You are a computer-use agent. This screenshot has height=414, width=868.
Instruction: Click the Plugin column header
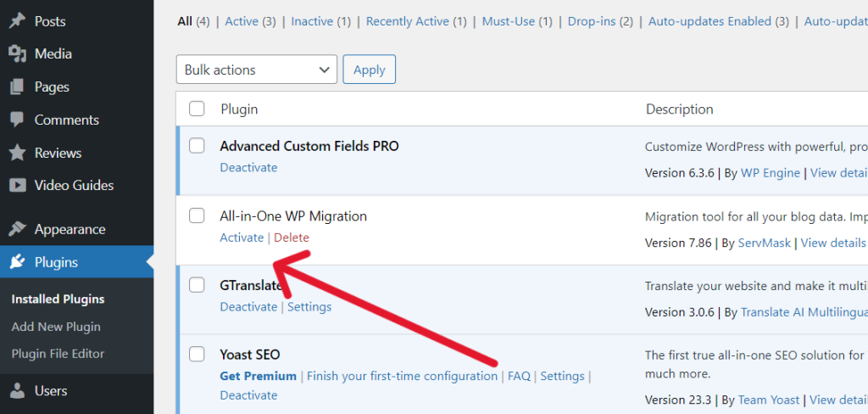point(239,109)
